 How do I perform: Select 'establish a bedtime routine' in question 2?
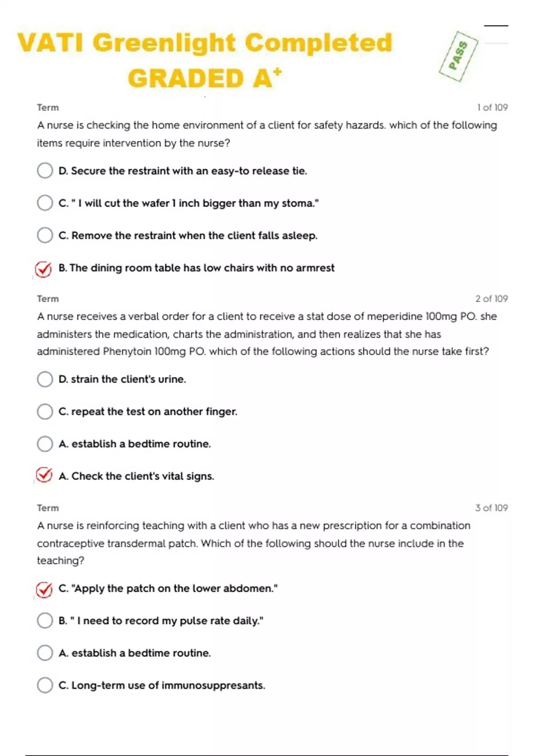45,444
